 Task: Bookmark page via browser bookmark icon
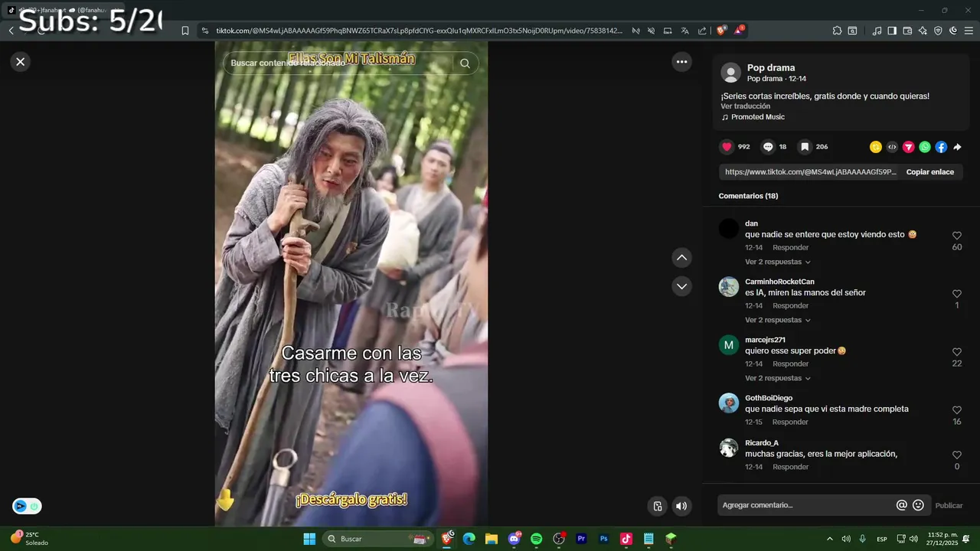tap(185, 31)
